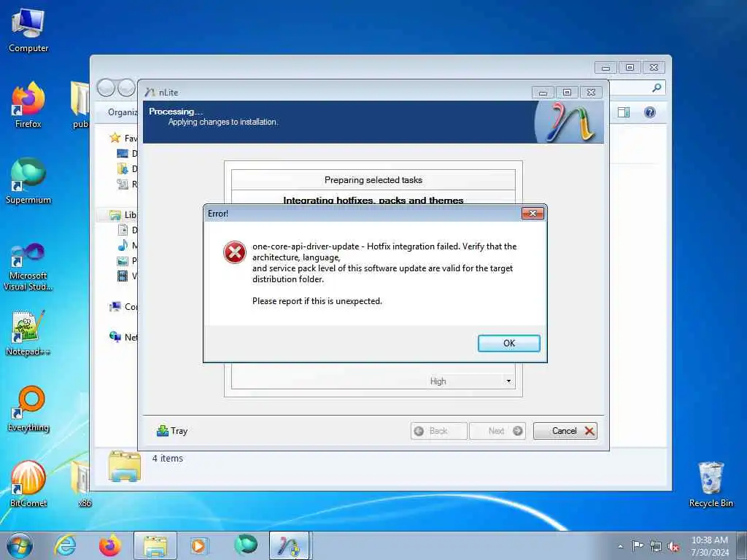This screenshot has height=560, width=747.
Task: Click Explorer back navigation button
Action: [106, 87]
